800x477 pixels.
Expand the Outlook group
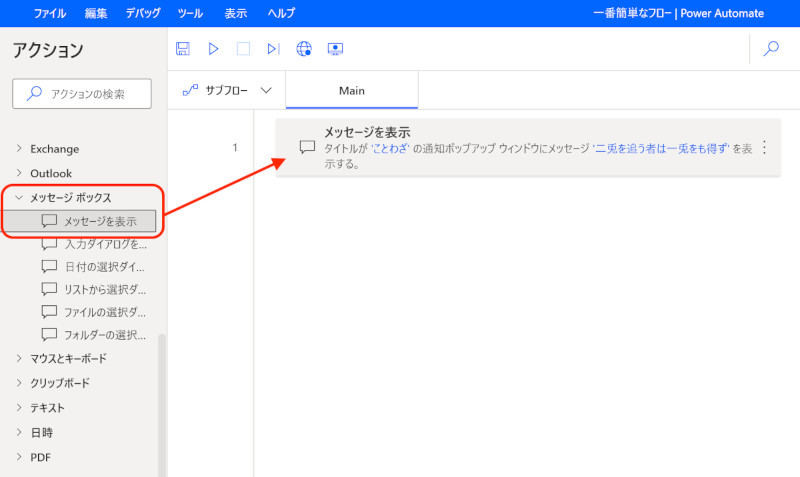pyautogui.click(x=19, y=173)
